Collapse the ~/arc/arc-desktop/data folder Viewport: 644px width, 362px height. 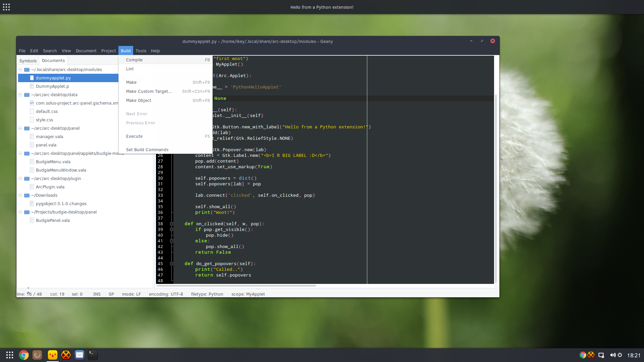click(x=20, y=95)
